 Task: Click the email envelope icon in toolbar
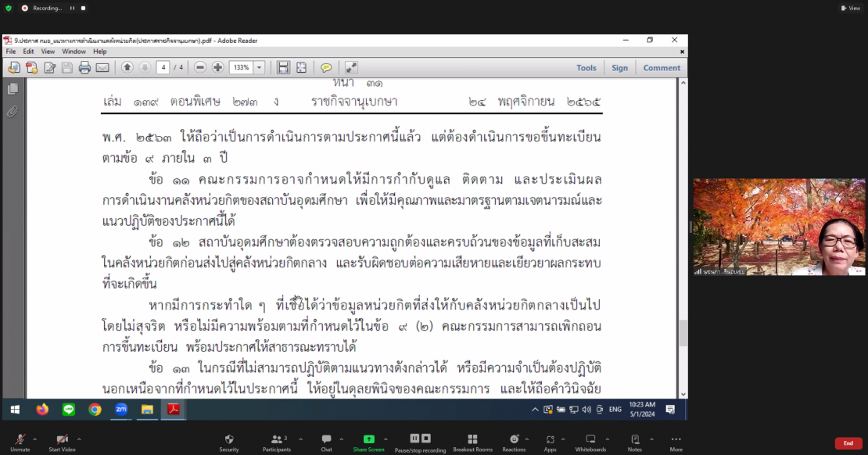[x=102, y=67]
